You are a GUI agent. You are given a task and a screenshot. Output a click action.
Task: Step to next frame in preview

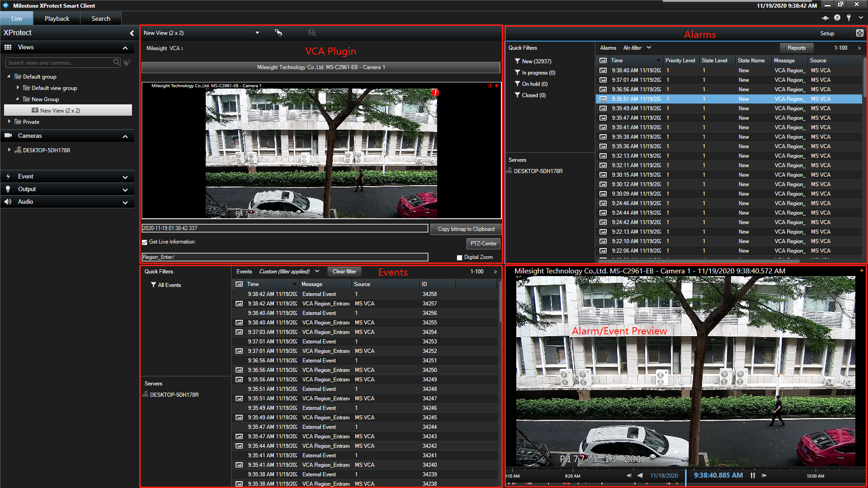coord(764,475)
